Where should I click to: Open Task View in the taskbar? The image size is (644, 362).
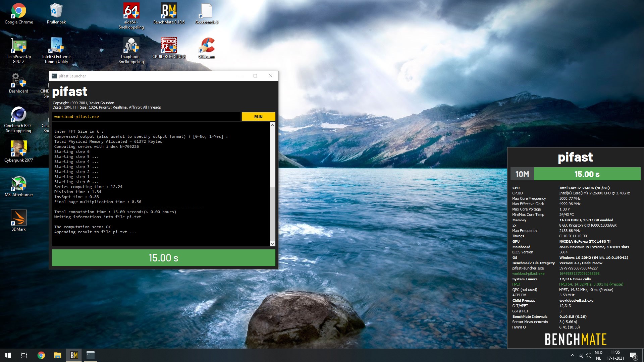click(x=24, y=355)
